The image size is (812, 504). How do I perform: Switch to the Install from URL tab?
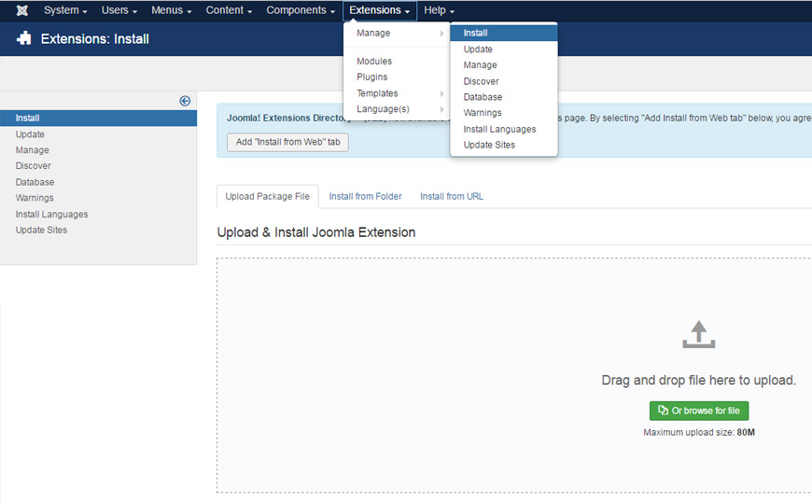(452, 196)
